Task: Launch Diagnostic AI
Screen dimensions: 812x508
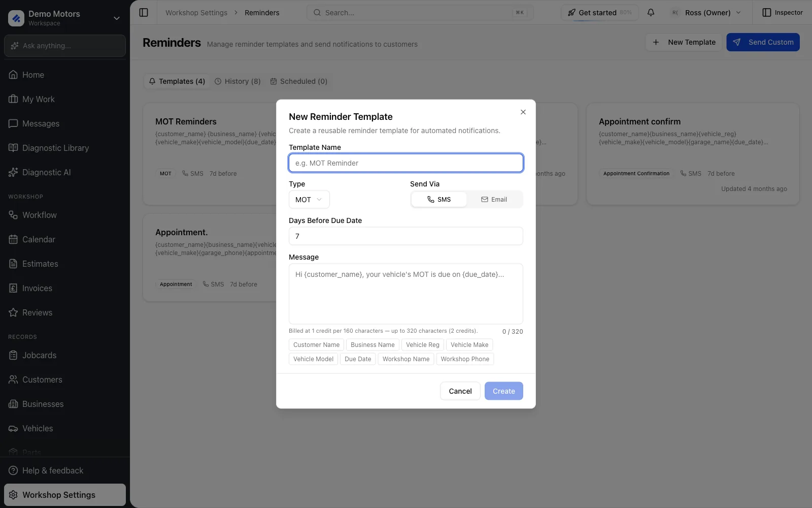Action: tap(65, 172)
